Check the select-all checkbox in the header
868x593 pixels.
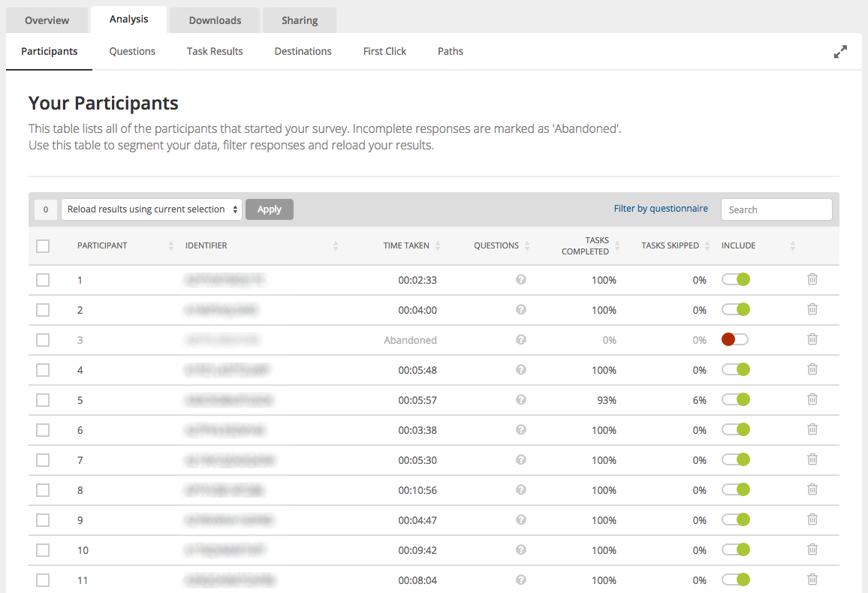point(43,245)
